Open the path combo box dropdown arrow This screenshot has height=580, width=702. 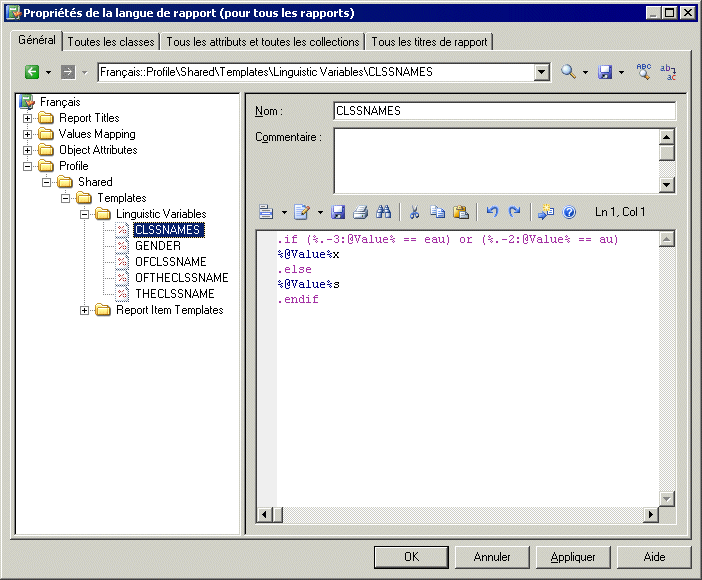[542, 72]
